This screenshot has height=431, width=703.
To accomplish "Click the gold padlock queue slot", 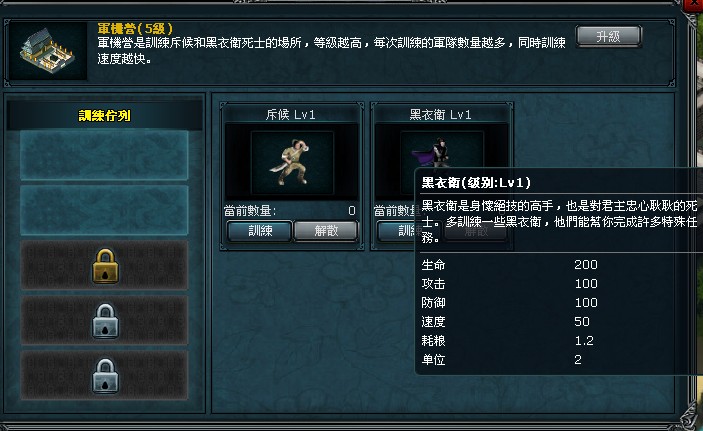I will (x=105, y=266).
